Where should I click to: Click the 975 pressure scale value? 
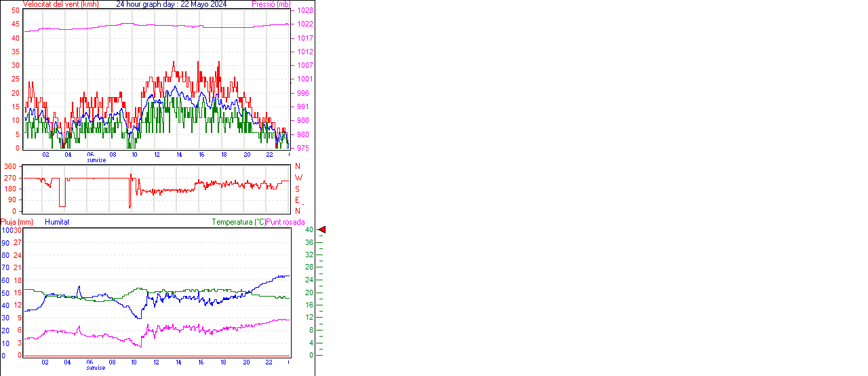[303, 148]
